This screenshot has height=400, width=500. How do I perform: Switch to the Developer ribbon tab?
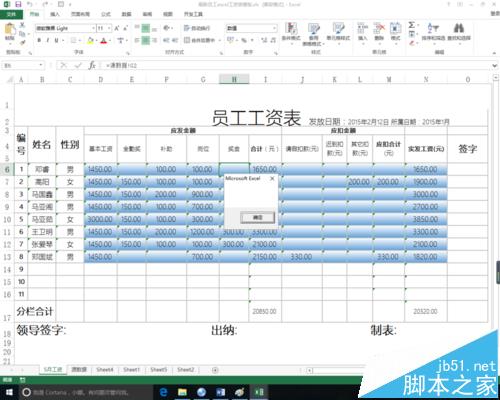click(x=193, y=14)
